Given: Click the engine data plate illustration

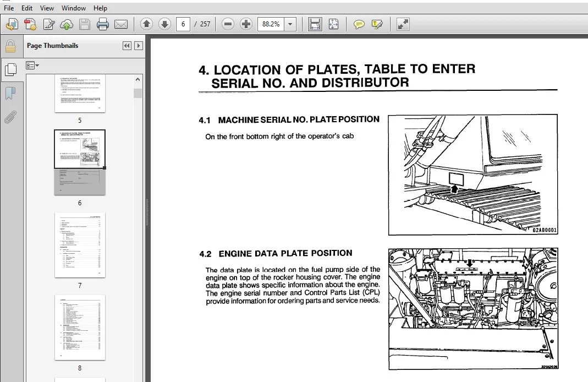Looking at the screenshot, I should point(473,309).
